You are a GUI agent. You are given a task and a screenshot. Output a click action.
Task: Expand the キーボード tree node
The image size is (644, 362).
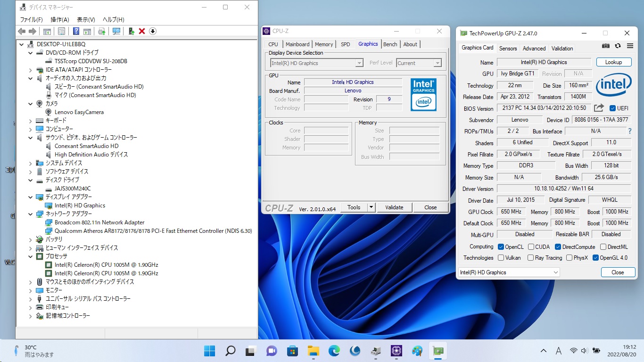pos(31,121)
